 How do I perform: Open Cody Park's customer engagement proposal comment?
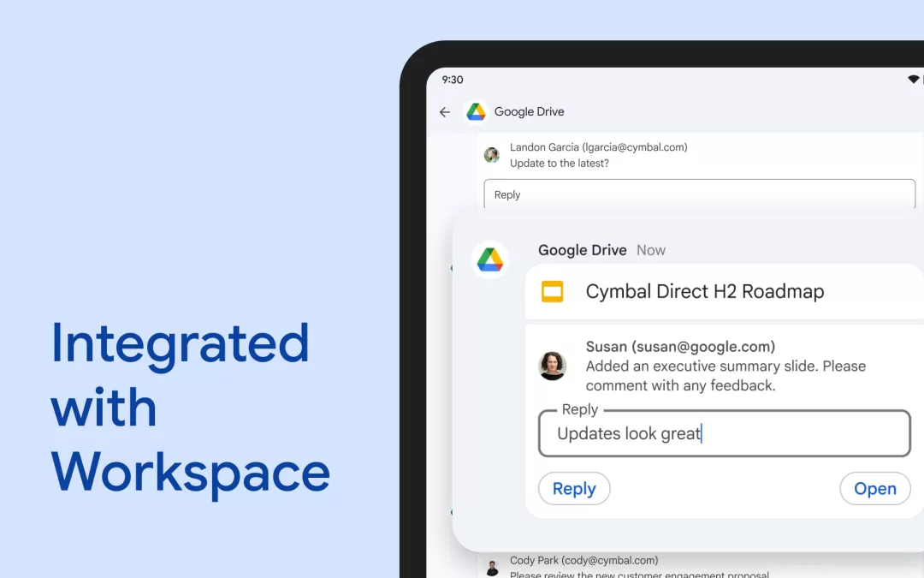pos(637,572)
